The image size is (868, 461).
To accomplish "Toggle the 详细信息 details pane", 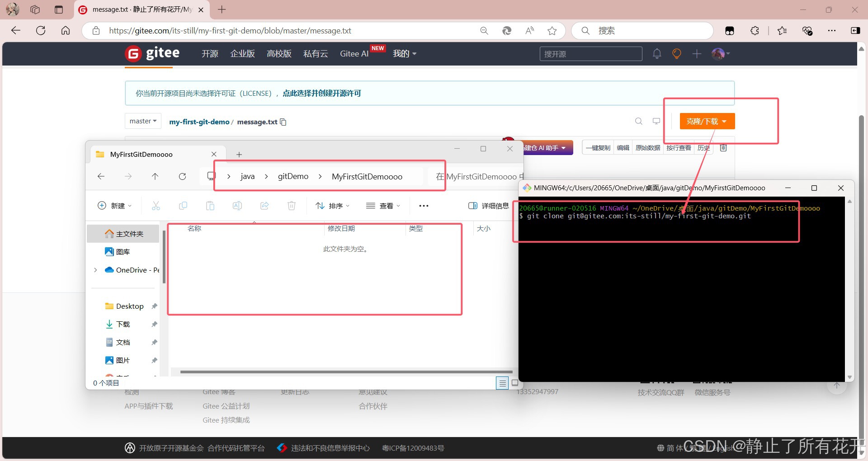I will click(488, 206).
